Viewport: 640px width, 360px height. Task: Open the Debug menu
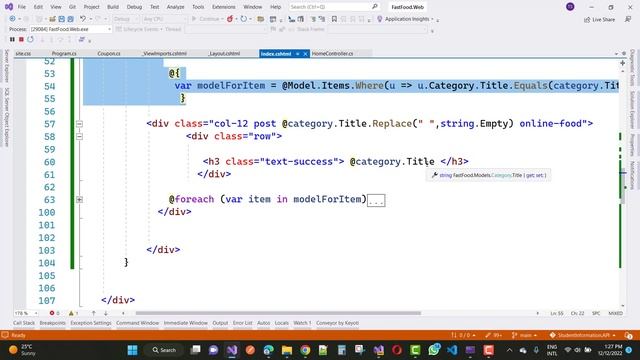[x=134, y=7]
